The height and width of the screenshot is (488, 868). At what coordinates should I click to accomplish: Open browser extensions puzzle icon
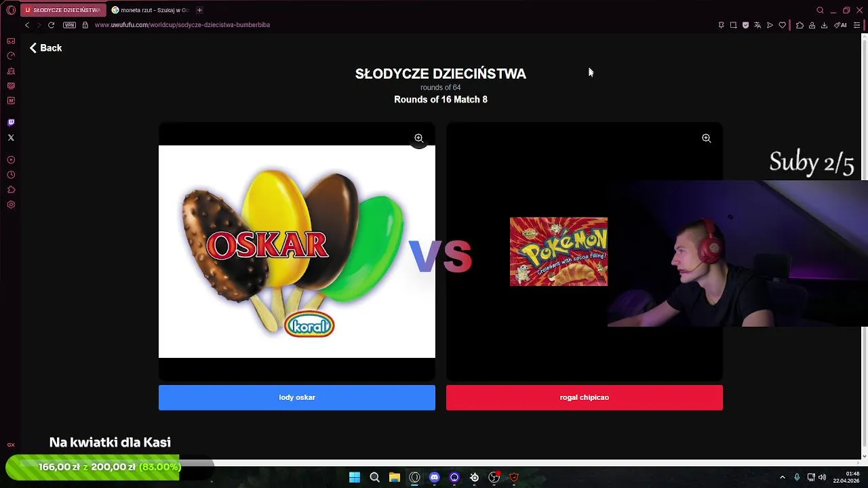point(800,25)
